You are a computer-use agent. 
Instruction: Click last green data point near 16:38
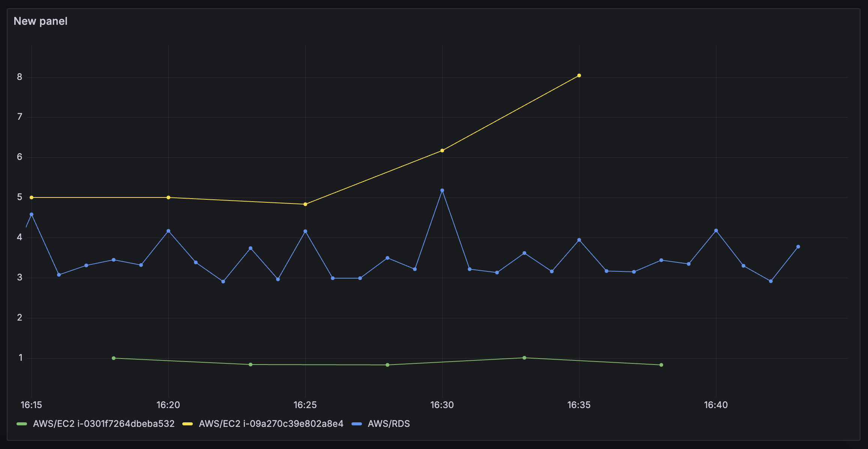click(x=661, y=365)
